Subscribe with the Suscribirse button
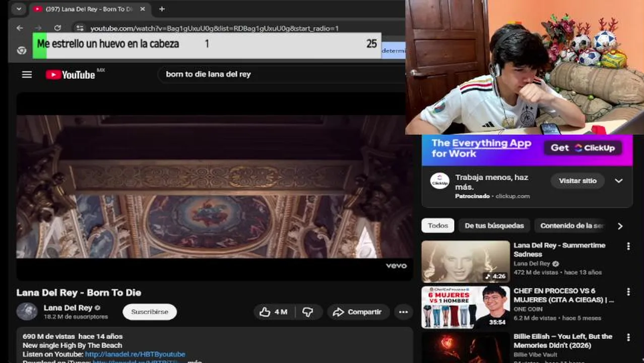The height and width of the screenshot is (363, 644). (x=150, y=312)
